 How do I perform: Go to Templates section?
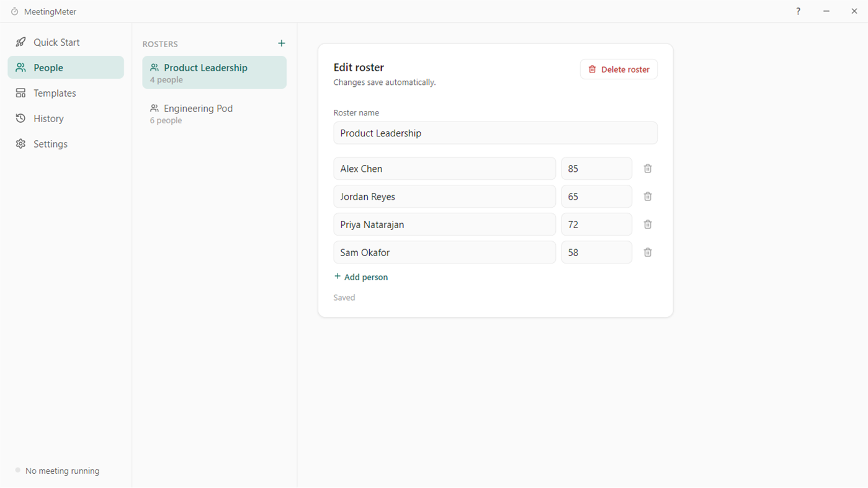pyautogui.click(x=66, y=93)
